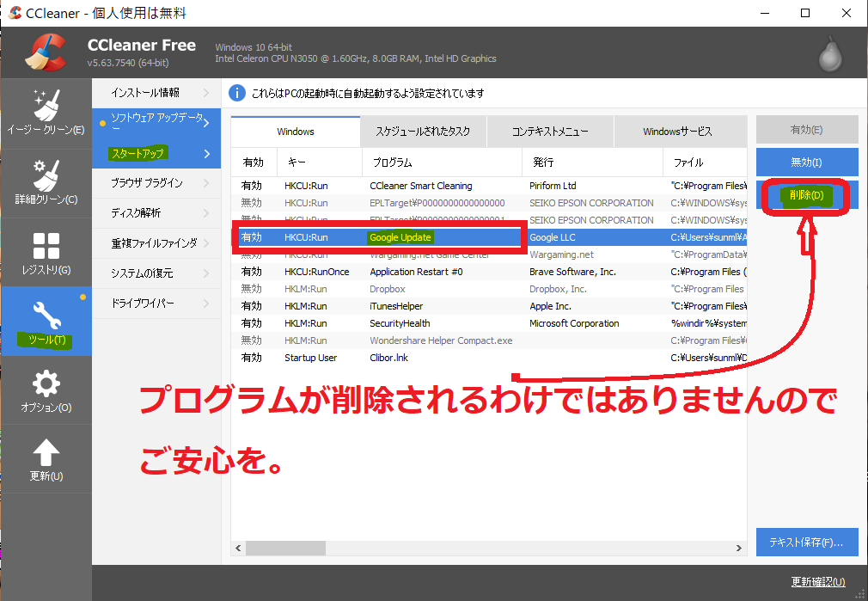
Task: Click chevron next to システムの復元
Action: 206,273
